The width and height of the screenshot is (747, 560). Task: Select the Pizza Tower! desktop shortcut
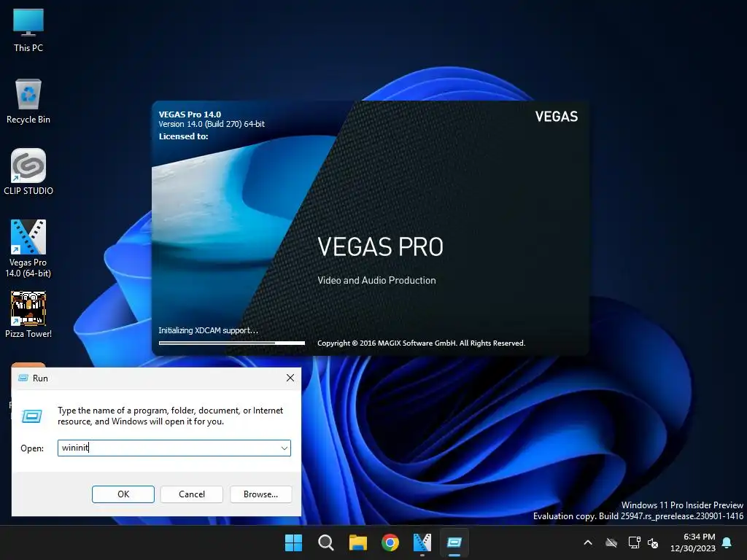click(x=28, y=315)
